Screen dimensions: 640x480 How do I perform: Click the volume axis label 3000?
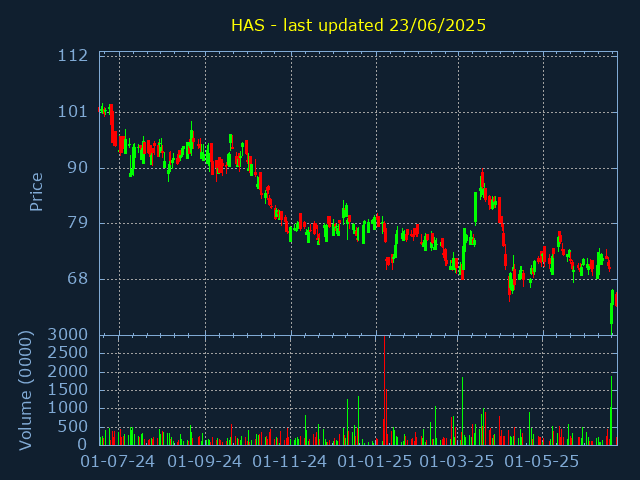pyautogui.click(x=68, y=335)
